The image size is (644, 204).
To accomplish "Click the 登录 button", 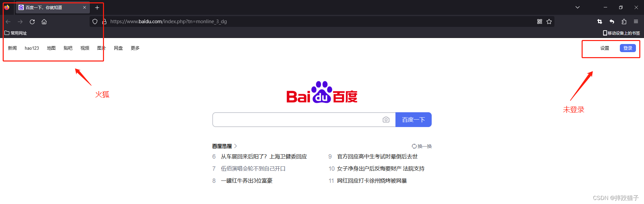I will pos(628,48).
